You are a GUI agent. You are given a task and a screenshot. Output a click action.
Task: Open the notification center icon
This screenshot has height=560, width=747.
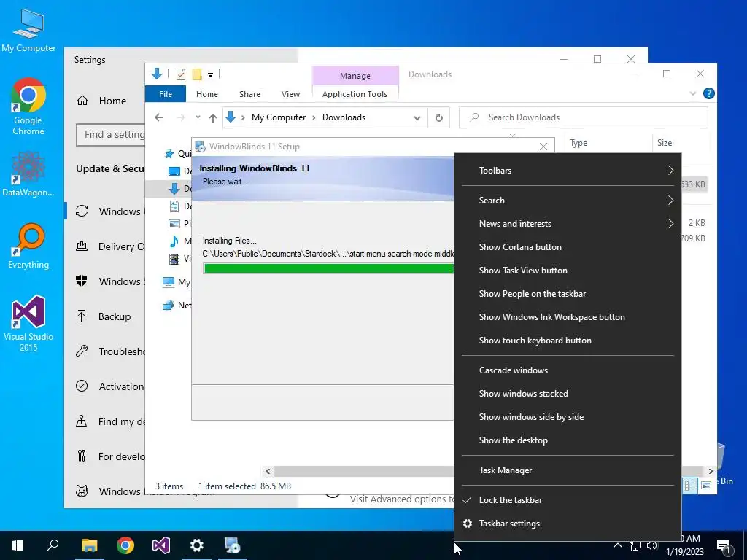(x=724, y=545)
